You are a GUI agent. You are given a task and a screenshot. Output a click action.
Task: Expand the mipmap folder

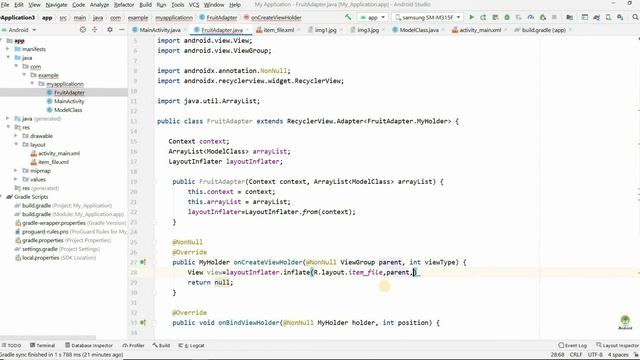[x=16, y=170]
